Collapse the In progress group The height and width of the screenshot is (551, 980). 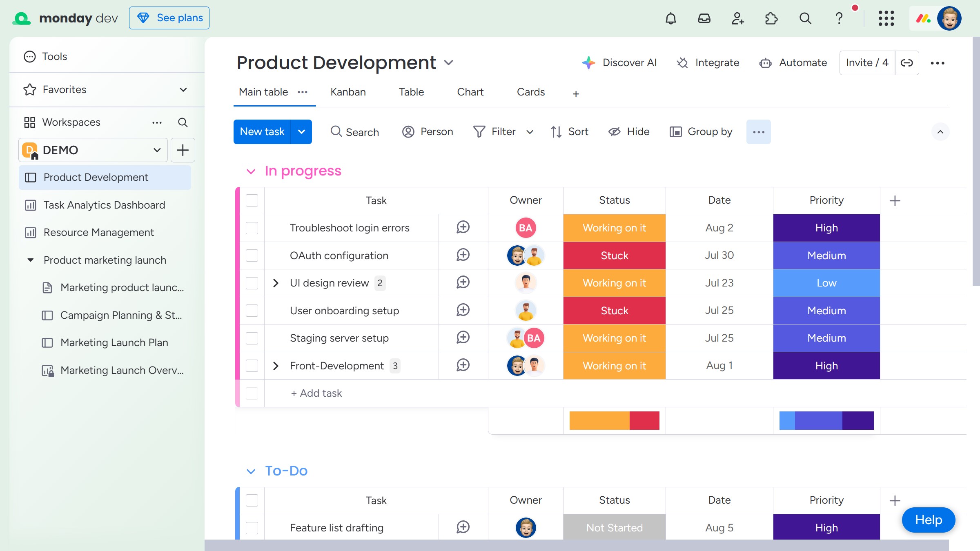[251, 171]
